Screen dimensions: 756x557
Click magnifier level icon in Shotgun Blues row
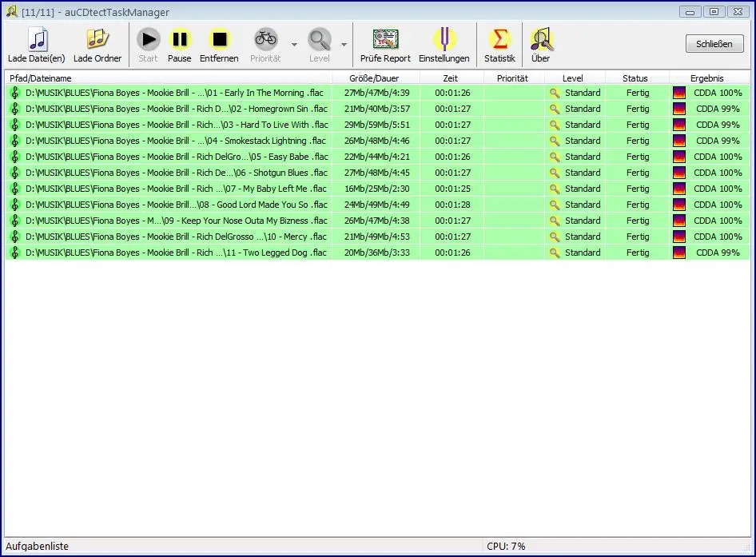pyautogui.click(x=555, y=173)
